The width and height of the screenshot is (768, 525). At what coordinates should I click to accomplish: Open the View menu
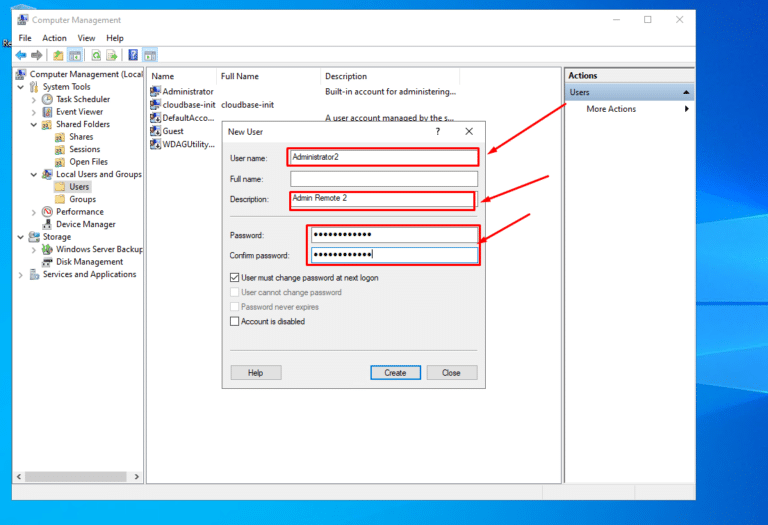pos(86,38)
